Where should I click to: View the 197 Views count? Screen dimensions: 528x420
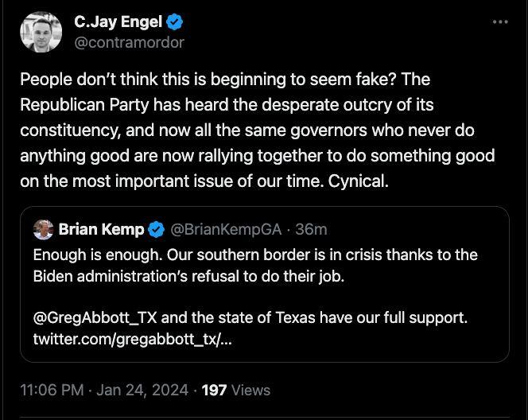(x=236, y=390)
